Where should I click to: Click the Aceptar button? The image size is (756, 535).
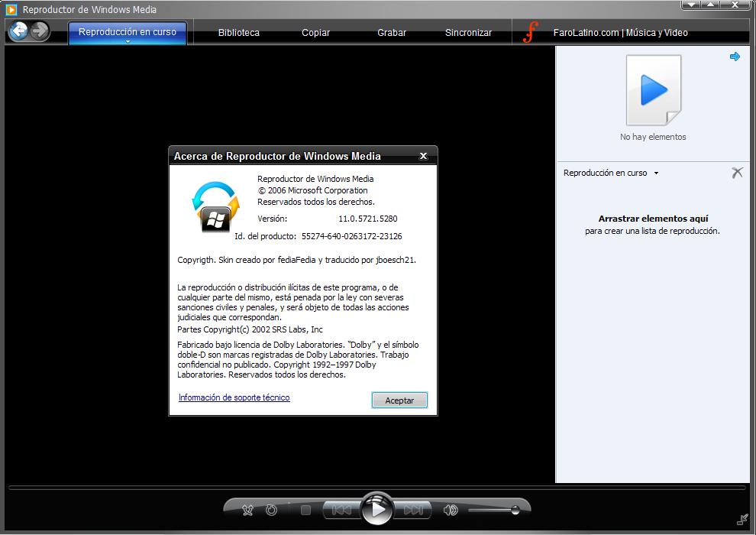tap(399, 400)
